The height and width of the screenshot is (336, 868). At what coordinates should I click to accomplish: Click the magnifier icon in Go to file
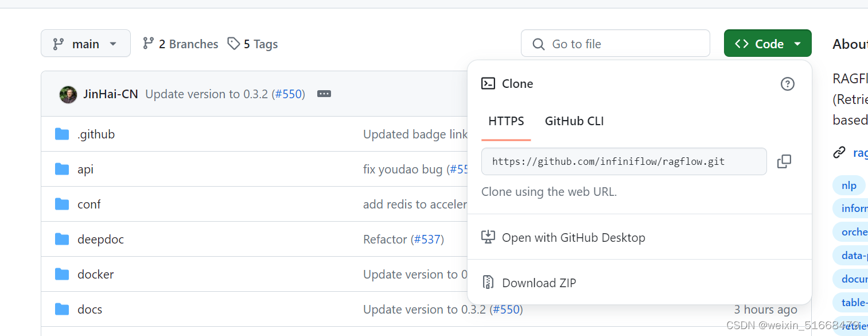tap(538, 44)
